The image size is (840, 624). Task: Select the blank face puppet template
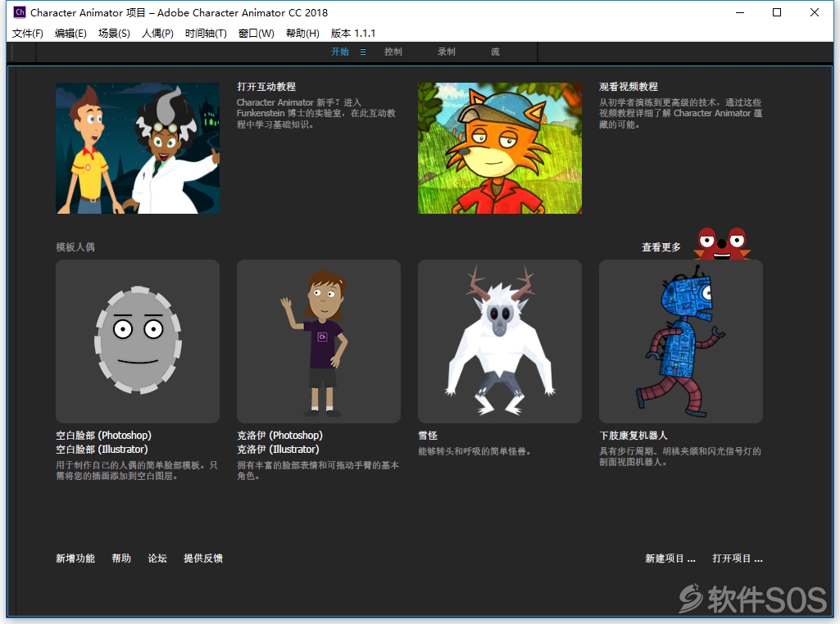(138, 341)
